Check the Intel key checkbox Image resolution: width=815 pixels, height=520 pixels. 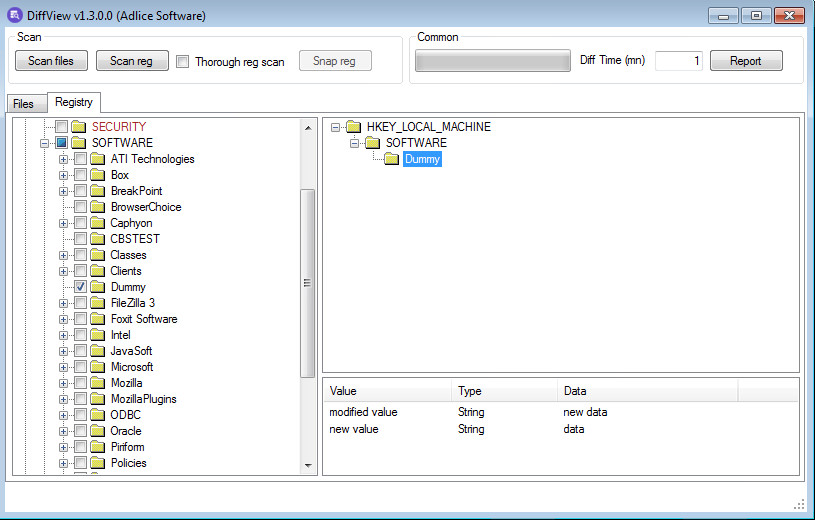(81, 335)
